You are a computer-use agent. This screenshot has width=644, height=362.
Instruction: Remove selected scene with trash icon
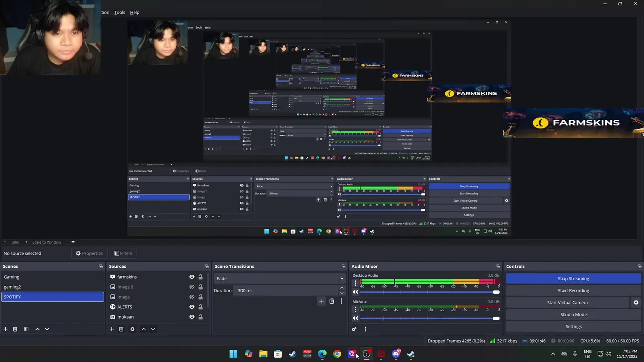(15, 329)
